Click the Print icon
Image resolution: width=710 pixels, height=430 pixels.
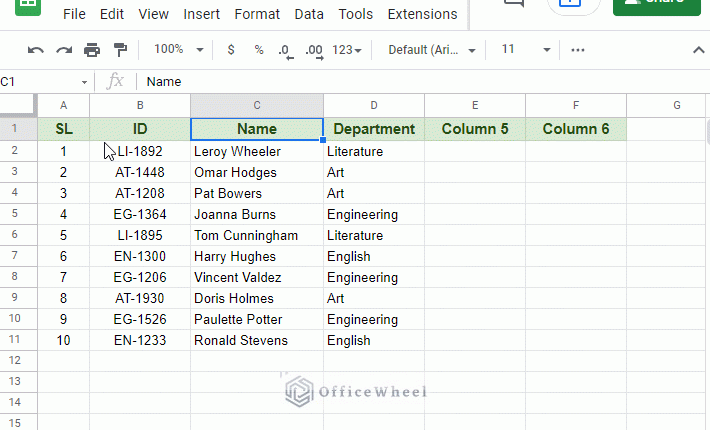[92, 50]
